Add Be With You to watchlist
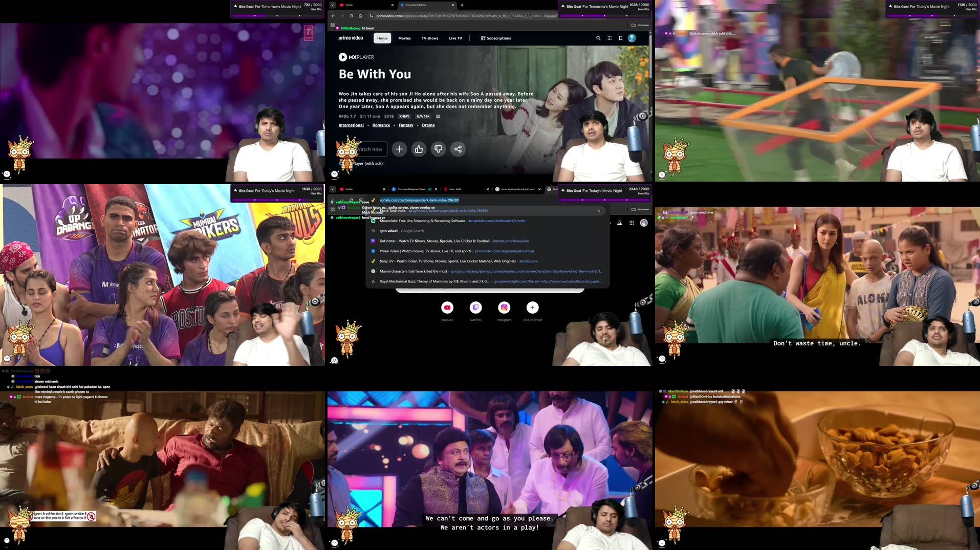 (x=399, y=149)
